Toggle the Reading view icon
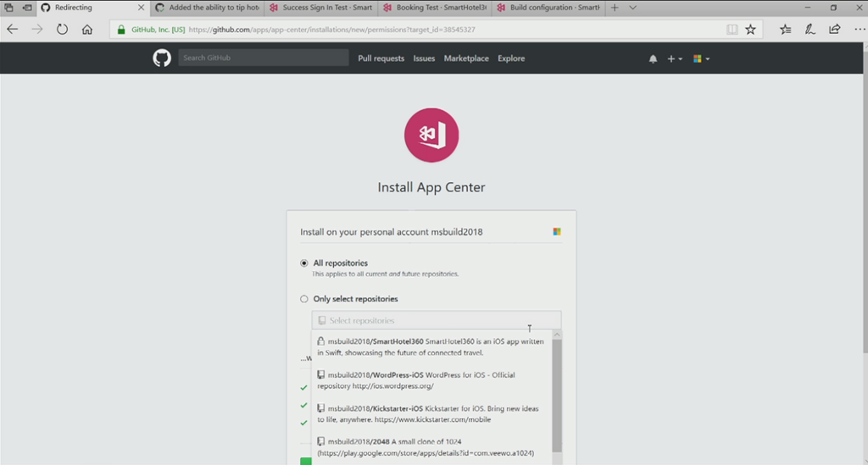This screenshot has width=868, height=465. point(732,30)
